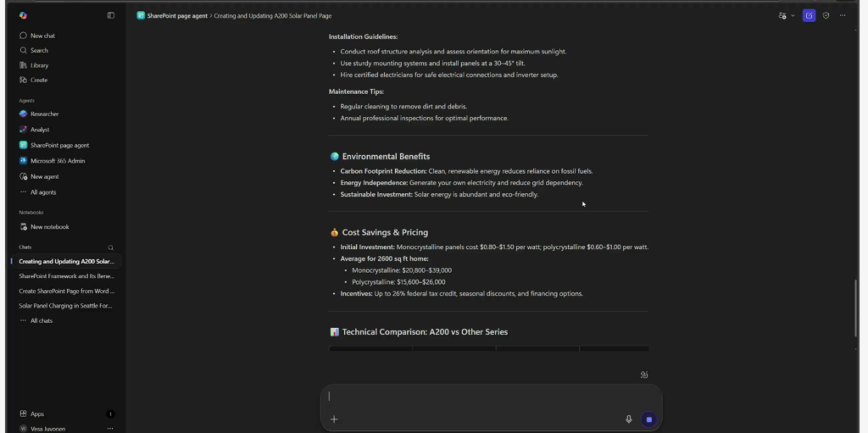This screenshot has height=433, width=868.
Task: Click into the message input field
Action: 483,397
